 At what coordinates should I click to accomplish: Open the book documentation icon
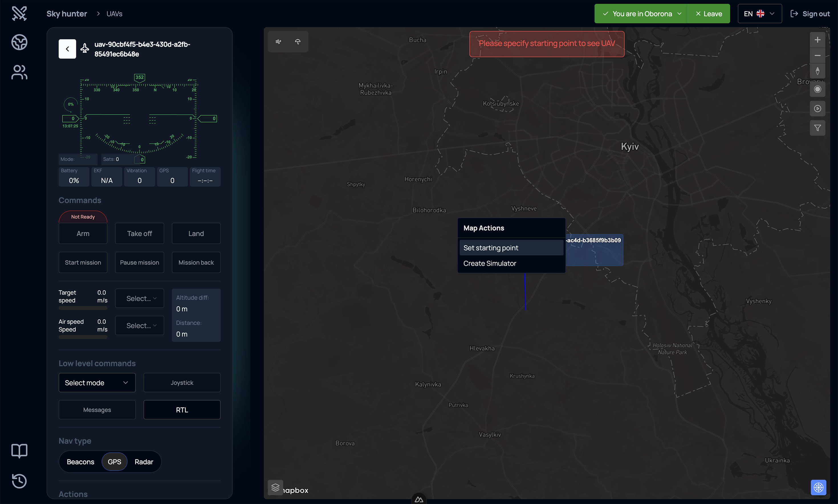pyautogui.click(x=19, y=451)
